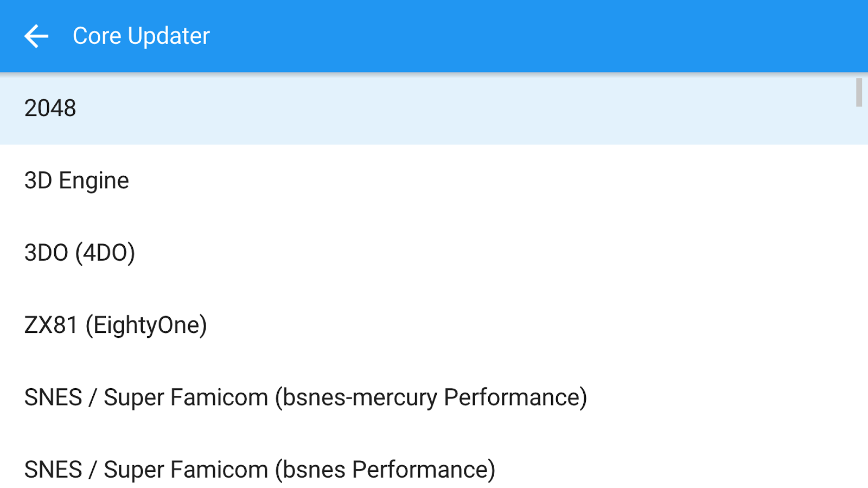Image resolution: width=868 pixels, height=488 pixels.
Task: Tap the 3D Engine row label
Action: (x=76, y=181)
